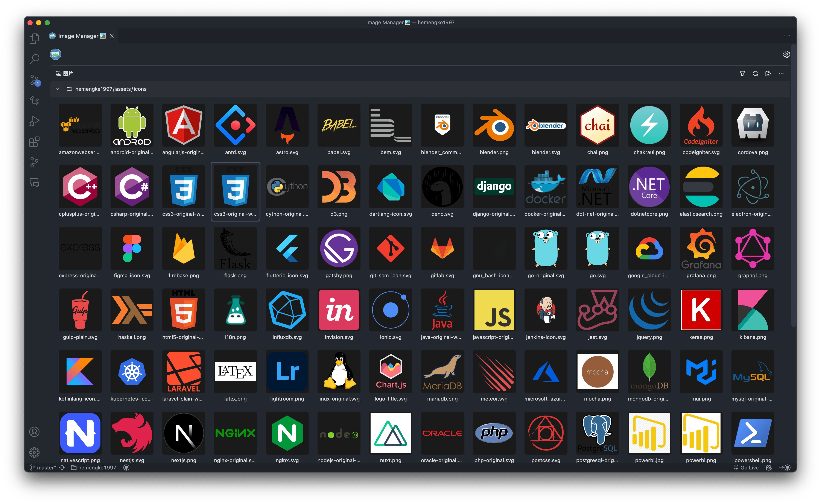Open images panel more actions ellipsis
The image size is (821, 504).
pyautogui.click(x=781, y=73)
